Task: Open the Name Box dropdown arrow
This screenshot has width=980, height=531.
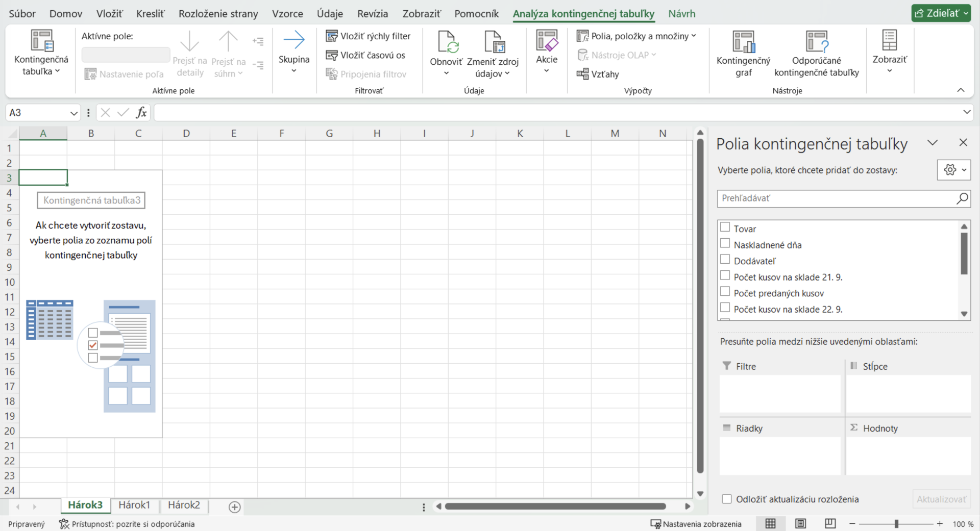Action: [74, 113]
